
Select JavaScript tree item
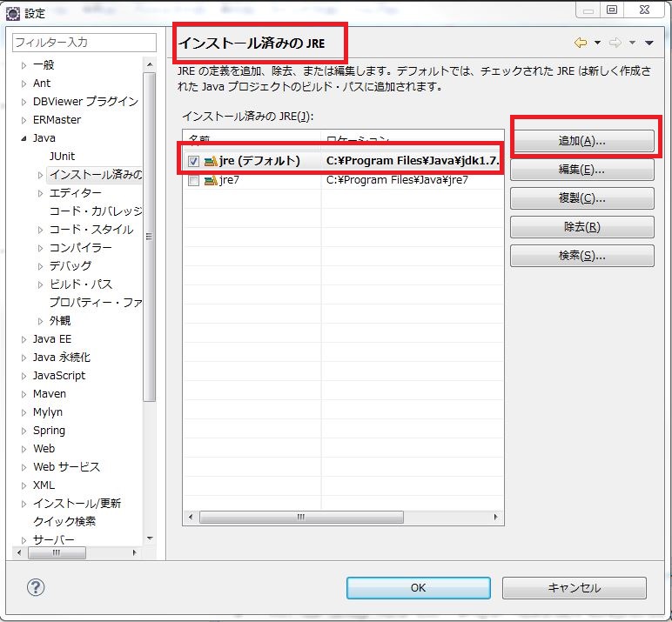click(x=59, y=376)
